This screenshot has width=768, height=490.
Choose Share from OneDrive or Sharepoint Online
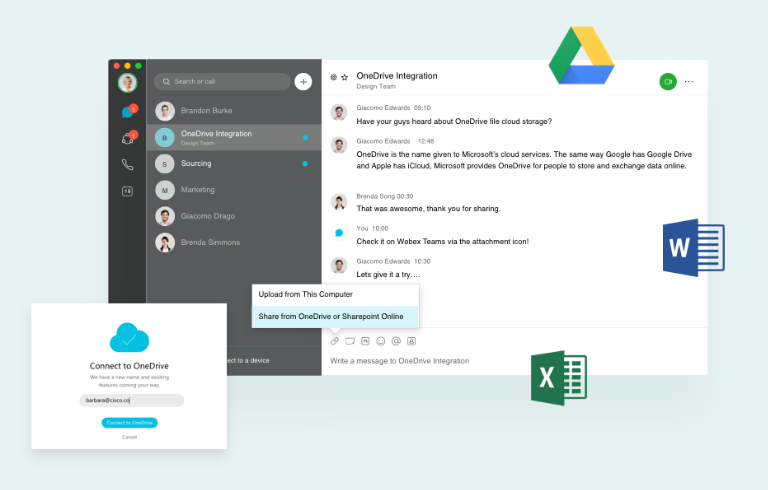point(335,317)
